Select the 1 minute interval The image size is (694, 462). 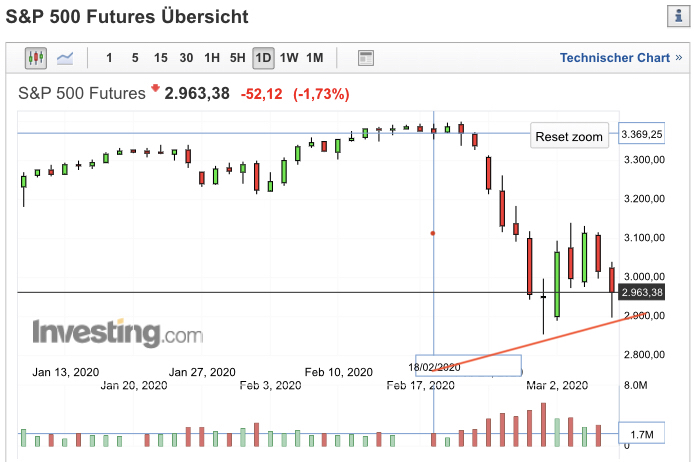pyautogui.click(x=109, y=58)
